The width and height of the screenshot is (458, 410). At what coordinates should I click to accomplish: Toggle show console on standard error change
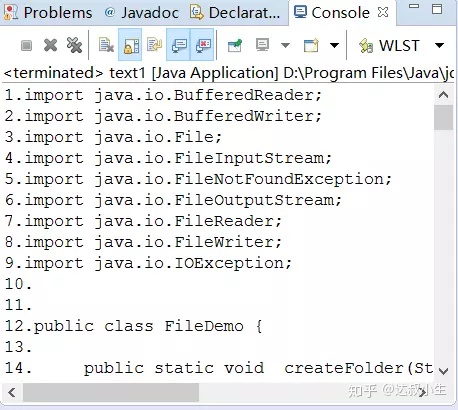pyautogui.click(x=202, y=45)
